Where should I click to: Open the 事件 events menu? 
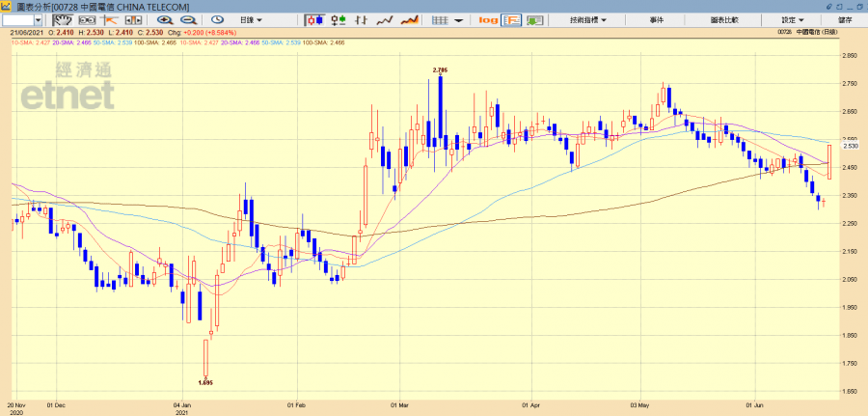(656, 20)
